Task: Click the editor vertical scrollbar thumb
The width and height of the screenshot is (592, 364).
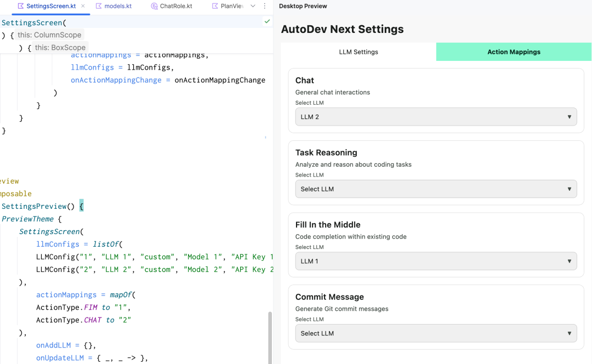Action: (x=270, y=338)
